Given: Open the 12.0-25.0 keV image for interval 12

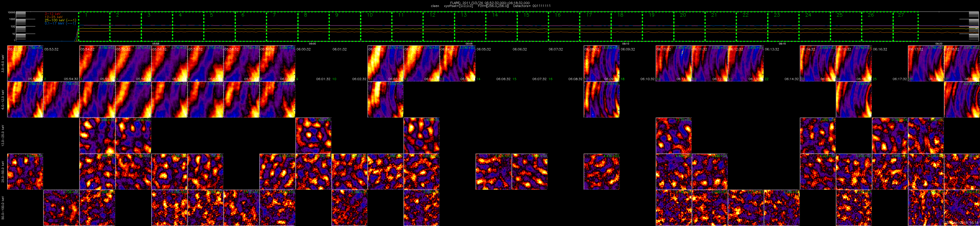Looking at the screenshot, I should (x=422, y=136).
